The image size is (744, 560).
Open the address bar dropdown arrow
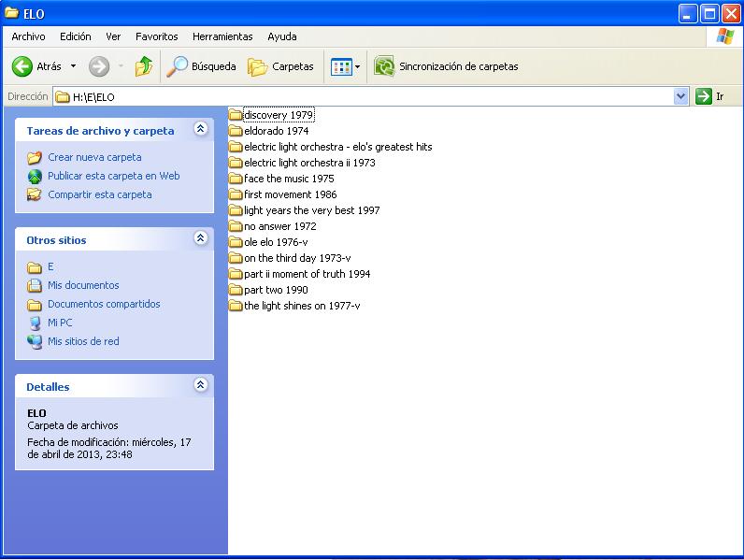click(680, 96)
